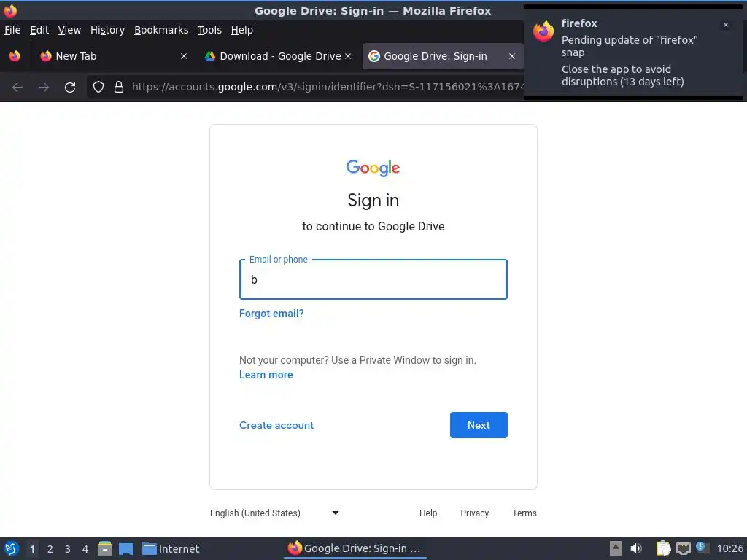Switch to workspace 2
This screenshot has width=747, height=560.
tap(50, 549)
